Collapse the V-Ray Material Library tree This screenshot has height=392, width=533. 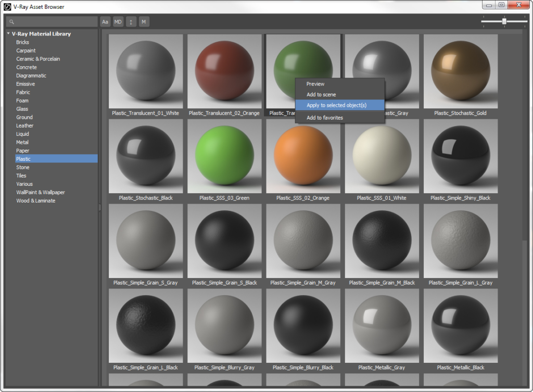pos(8,33)
